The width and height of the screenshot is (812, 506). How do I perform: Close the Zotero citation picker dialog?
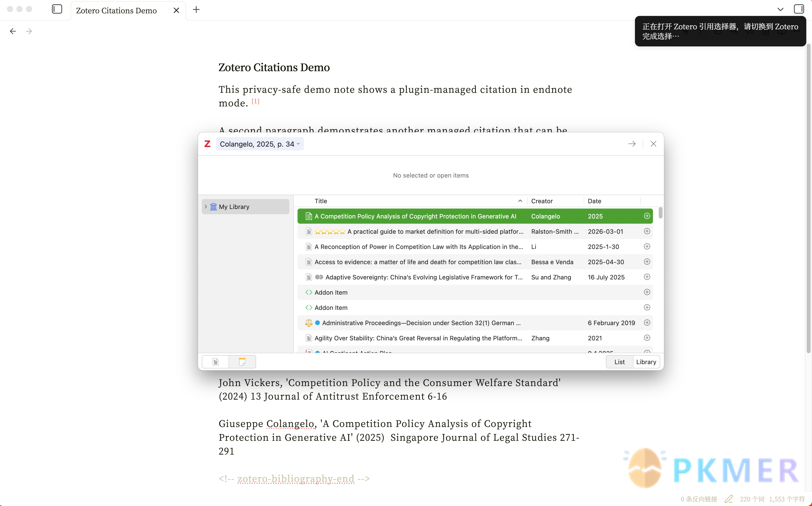pos(654,144)
